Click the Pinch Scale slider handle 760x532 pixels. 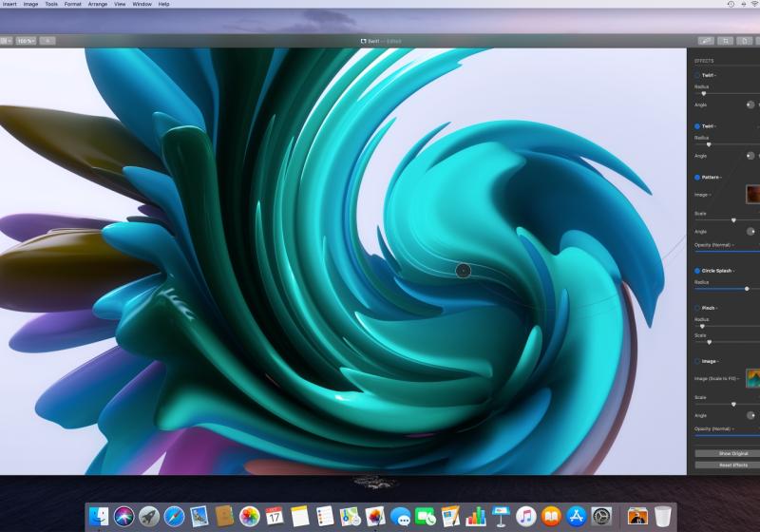pos(709,342)
